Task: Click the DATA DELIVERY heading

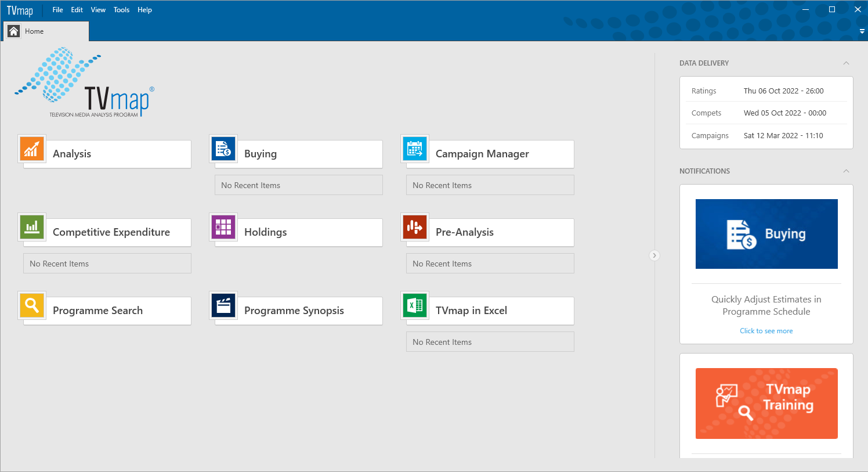Action: (704, 63)
